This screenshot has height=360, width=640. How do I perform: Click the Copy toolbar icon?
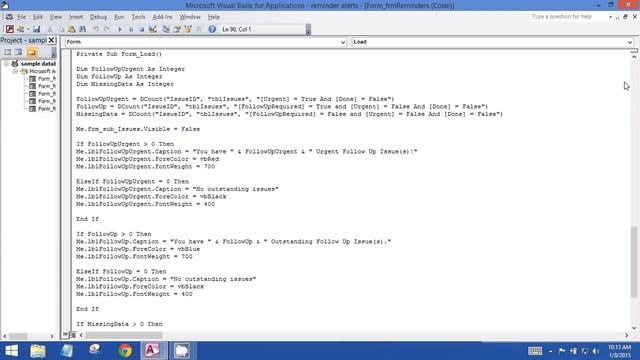click(x=61, y=29)
